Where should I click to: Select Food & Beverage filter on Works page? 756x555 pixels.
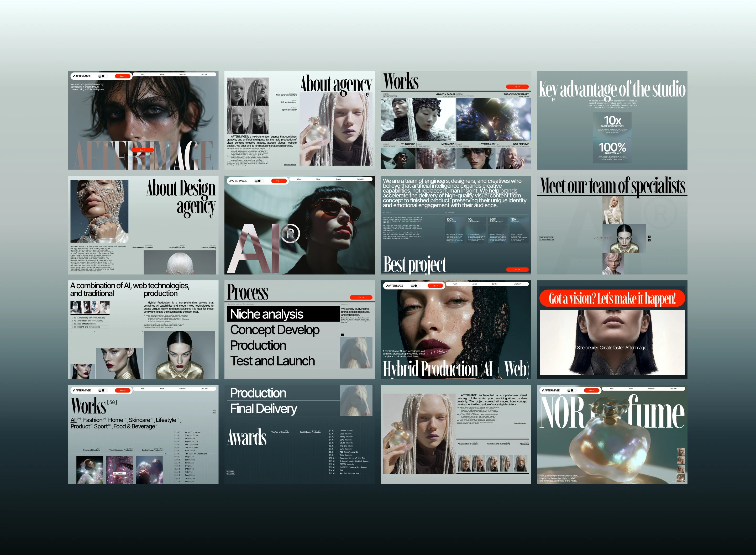(134, 426)
